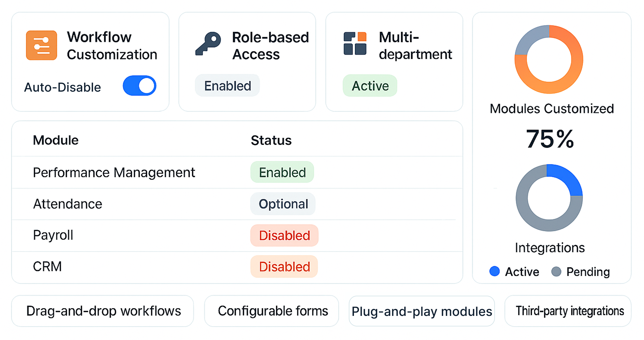Click the Disabled status for CRM
Screen dimensions: 644x340
pos(284,267)
